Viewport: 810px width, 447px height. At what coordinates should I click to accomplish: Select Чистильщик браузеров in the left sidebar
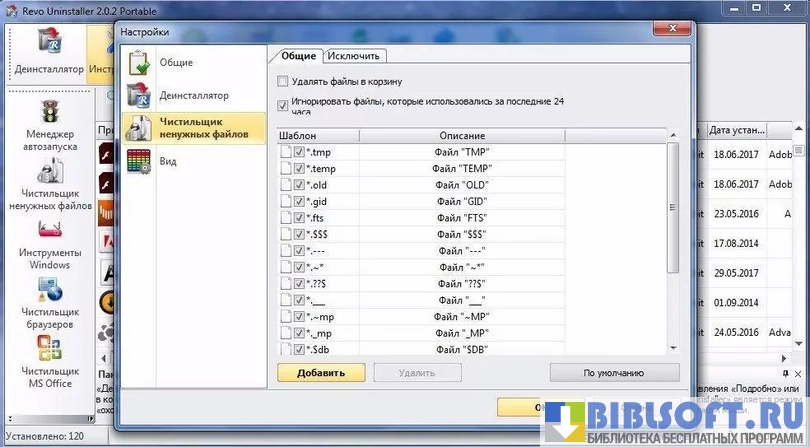(50, 299)
